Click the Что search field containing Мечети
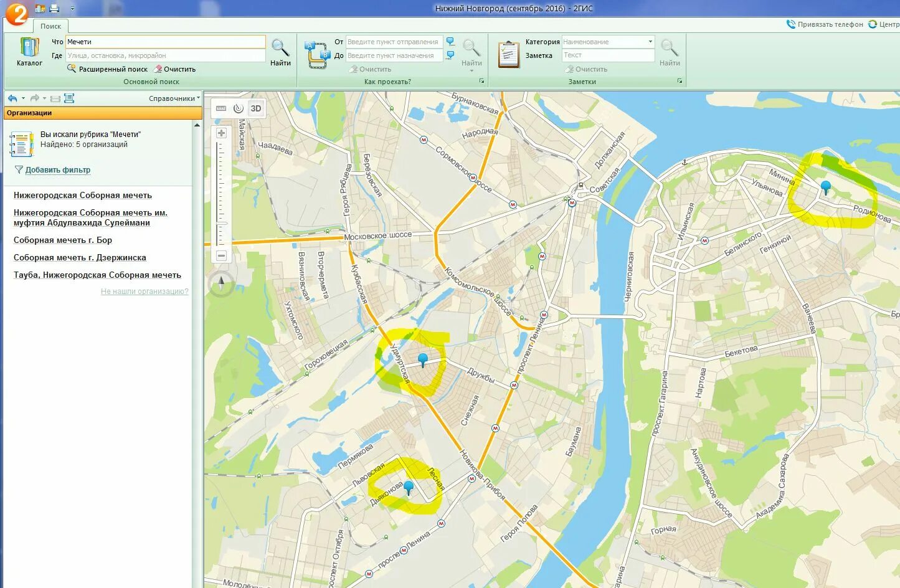 (x=165, y=42)
